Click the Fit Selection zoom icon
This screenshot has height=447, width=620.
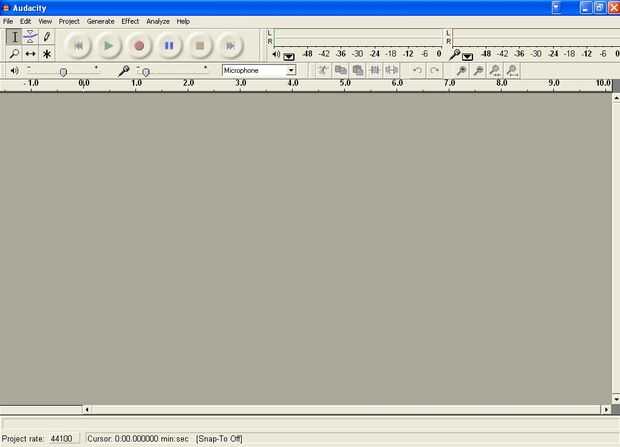tap(495, 70)
